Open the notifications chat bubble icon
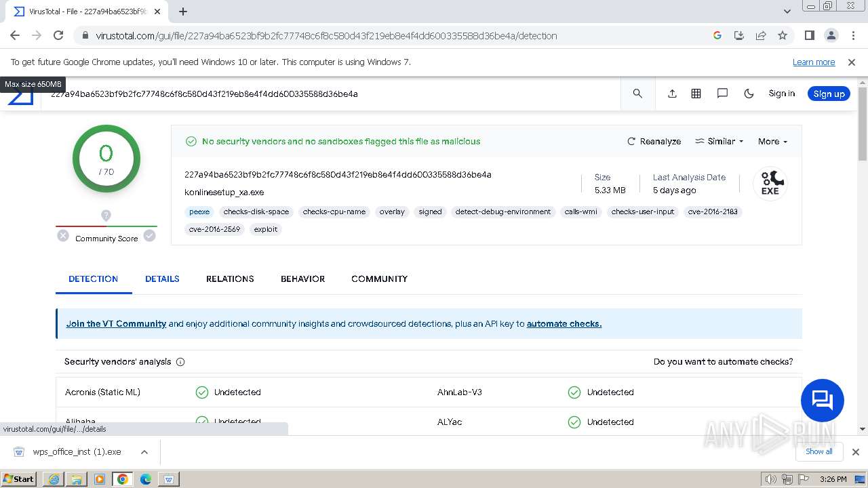Screen dimensions: 868x488 pos(722,94)
